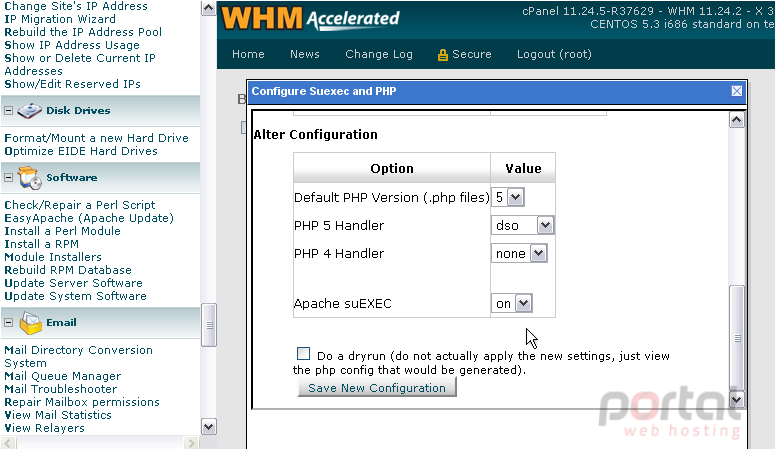The image size is (776, 450).
Task: Click the Email envelope section icon
Action: 31,323
